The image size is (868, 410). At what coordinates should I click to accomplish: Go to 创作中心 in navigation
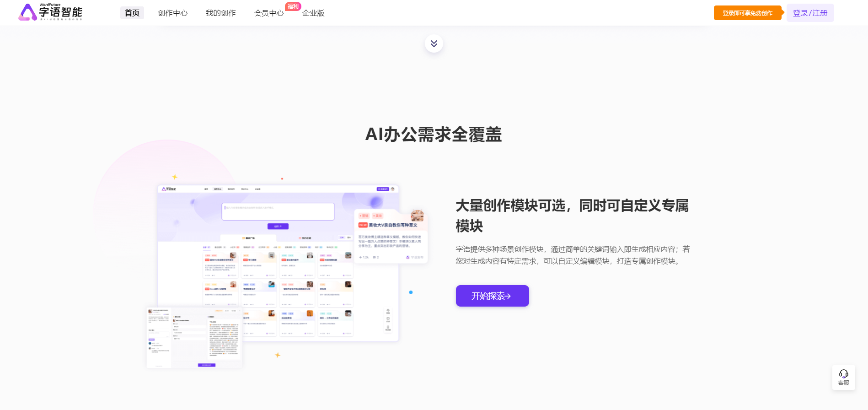coord(173,13)
